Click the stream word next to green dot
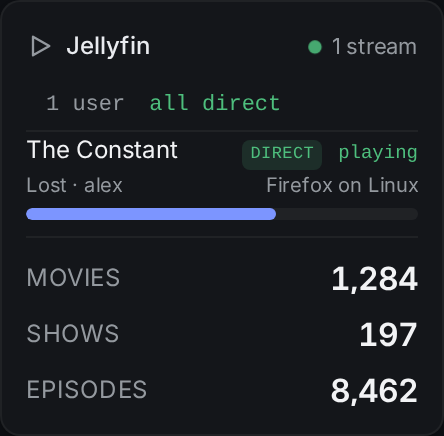Image resolution: width=444 pixels, height=436 pixels. (x=382, y=46)
